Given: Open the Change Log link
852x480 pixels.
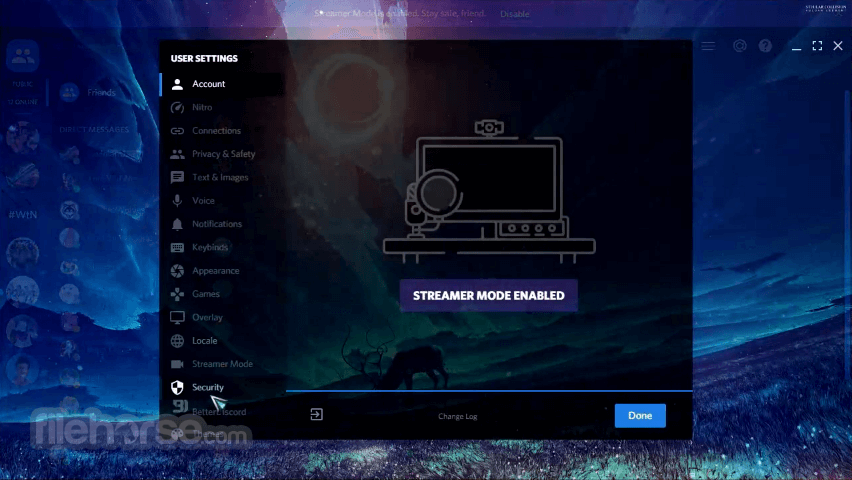Looking at the screenshot, I should pos(458,416).
